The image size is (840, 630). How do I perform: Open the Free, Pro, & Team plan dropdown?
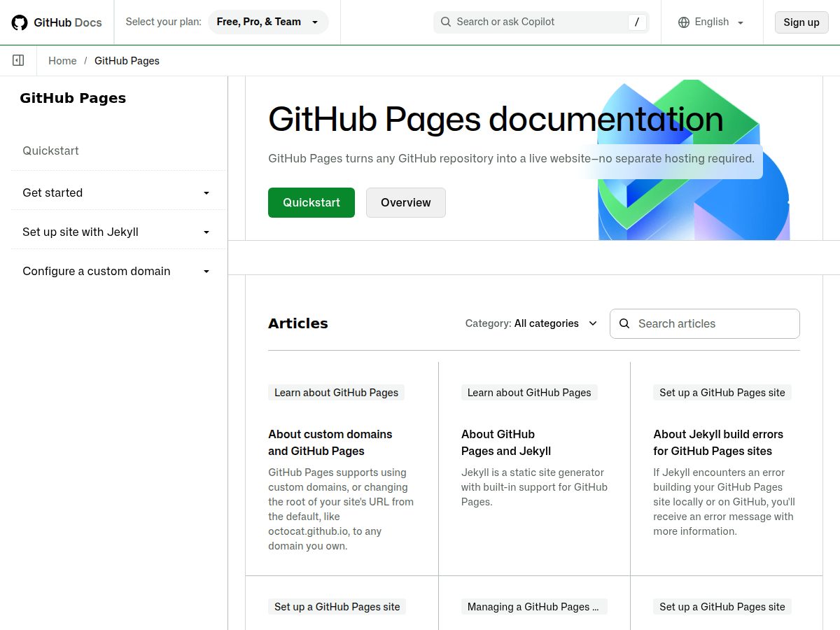click(x=268, y=22)
